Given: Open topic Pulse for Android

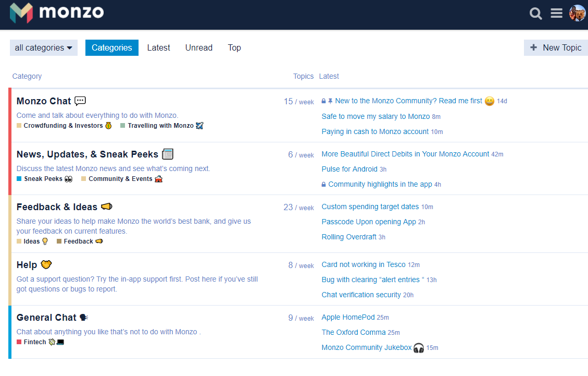Looking at the screenshot, I should (349, 169).
